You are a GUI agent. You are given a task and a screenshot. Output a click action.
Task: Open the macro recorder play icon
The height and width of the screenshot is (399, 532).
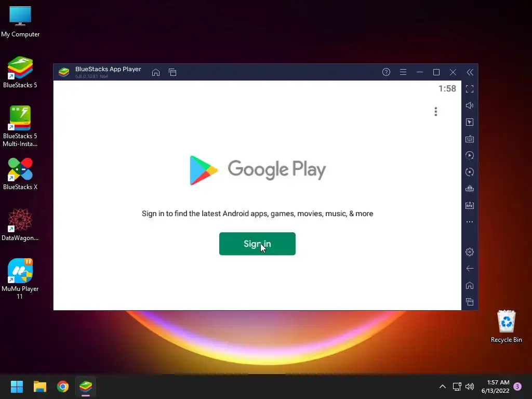[470, 155]
